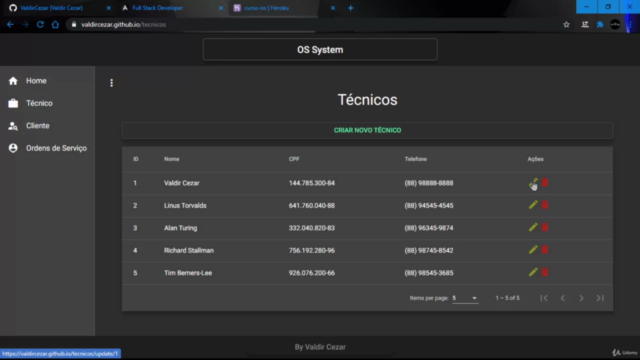Go to previous page of table
640x360 pixels.
(x=562, y=298)
